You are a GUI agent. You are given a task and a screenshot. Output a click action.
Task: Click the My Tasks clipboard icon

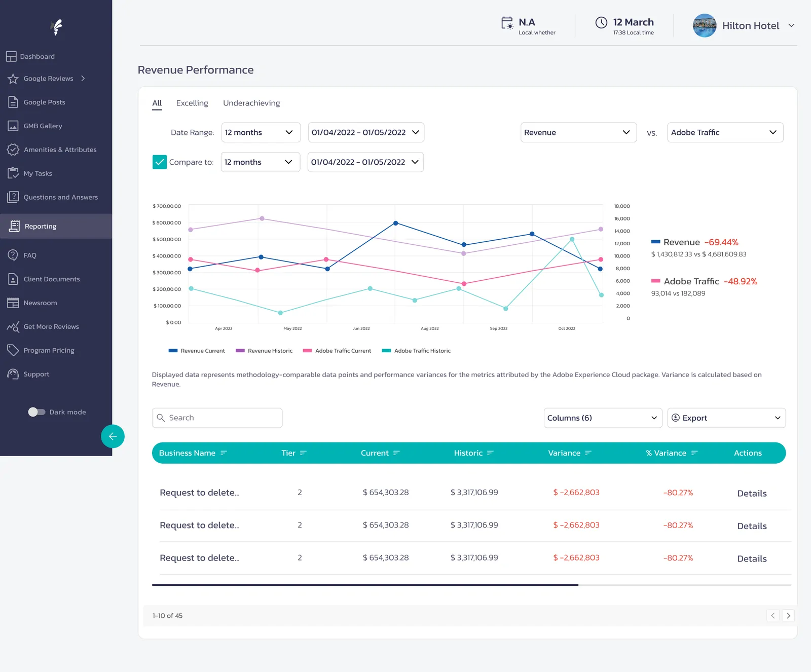(13, 173)
